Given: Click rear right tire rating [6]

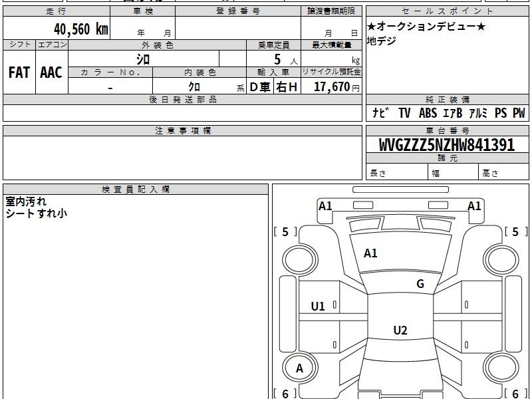Looking at the screenshot, I should pos(515,394).
